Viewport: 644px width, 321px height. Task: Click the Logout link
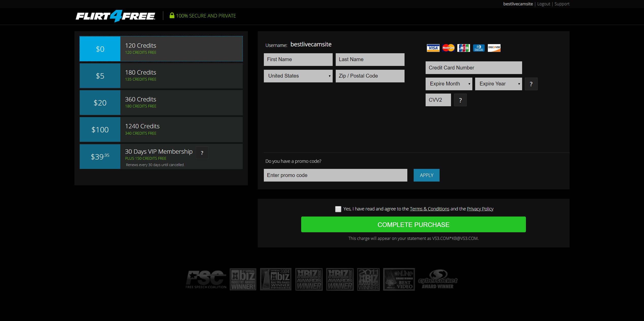click(544, 4)
